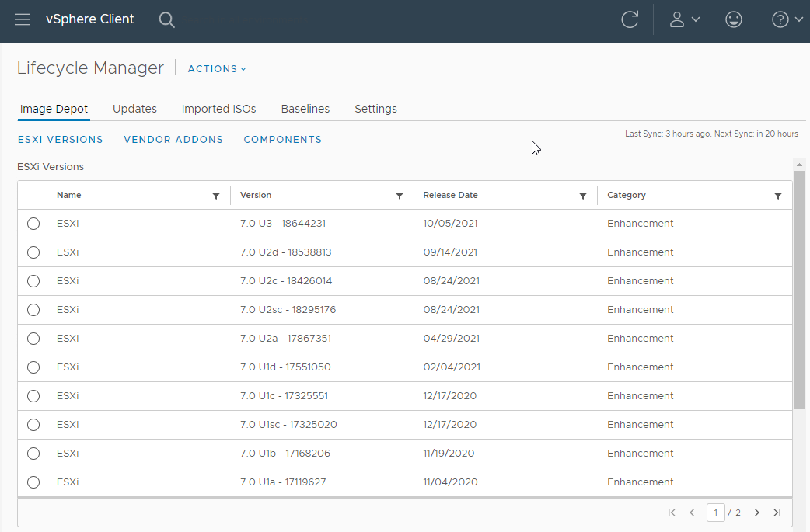
Task: Go to the next page
Action: tap(757, 513)
